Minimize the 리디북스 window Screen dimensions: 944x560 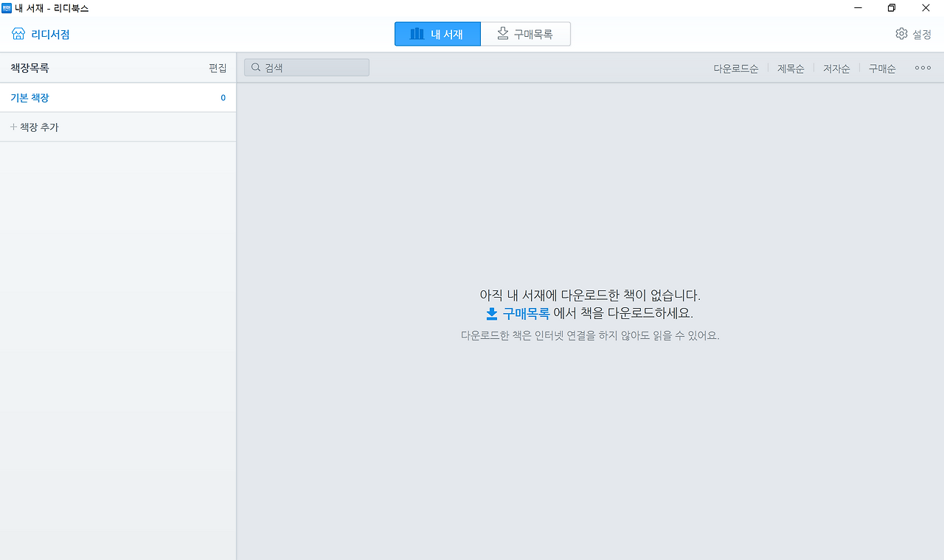tap(858, 8)
